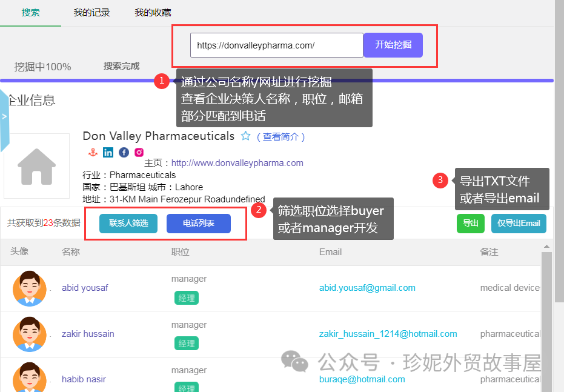Viewport: 564px width, 392px height.
Task: Click the address 31-KM Main Ferozepur Road text
Action: (174, 199)
